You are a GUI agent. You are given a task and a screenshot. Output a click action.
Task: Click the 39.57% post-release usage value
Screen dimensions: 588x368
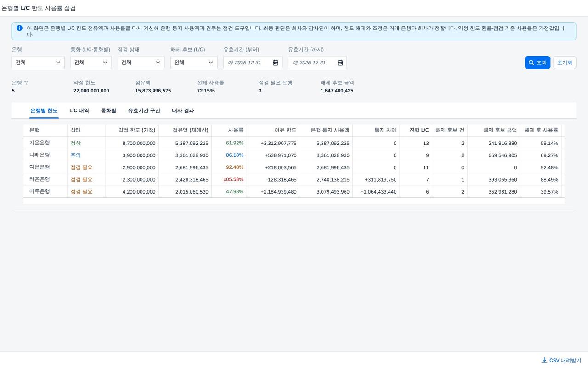pos(549,192)
